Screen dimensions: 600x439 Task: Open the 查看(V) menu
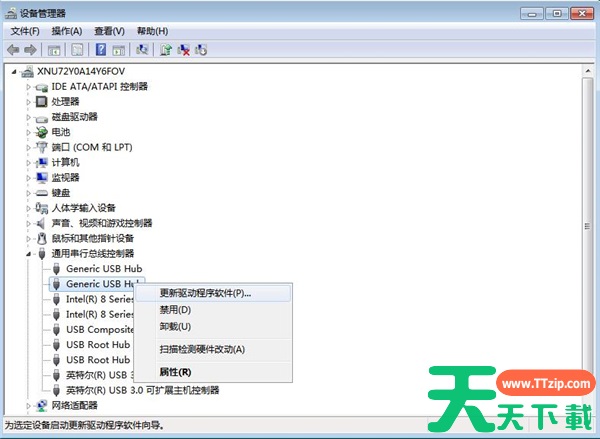click(x=109, y=31)
